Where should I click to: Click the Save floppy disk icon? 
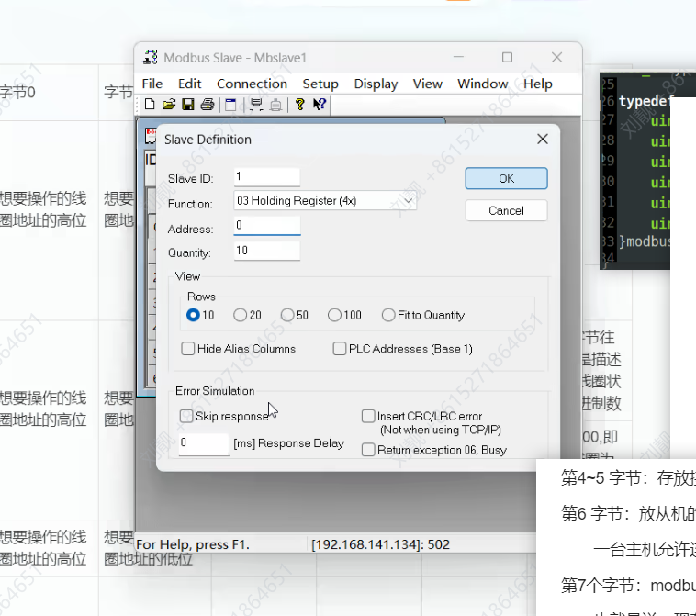coord(188,105)
